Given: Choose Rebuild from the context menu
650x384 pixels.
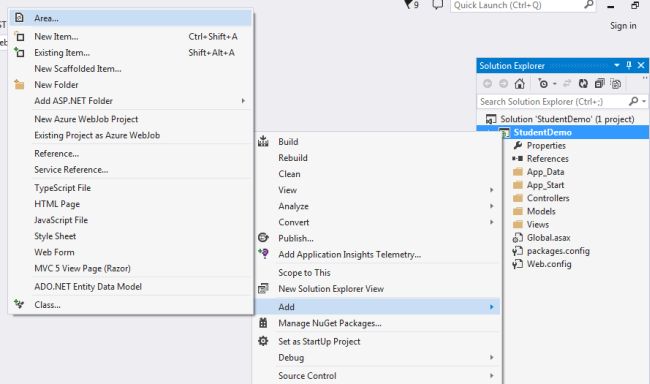Looking at the screenshot, I should (x=377, y=158).
